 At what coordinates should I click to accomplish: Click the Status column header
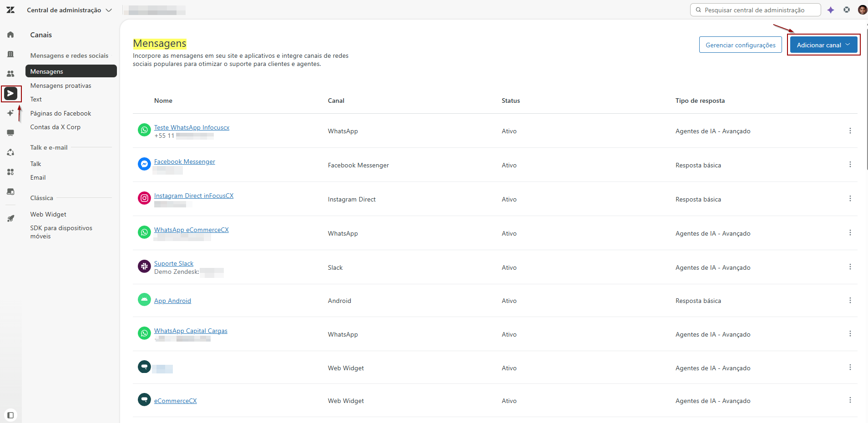point(510,101)
